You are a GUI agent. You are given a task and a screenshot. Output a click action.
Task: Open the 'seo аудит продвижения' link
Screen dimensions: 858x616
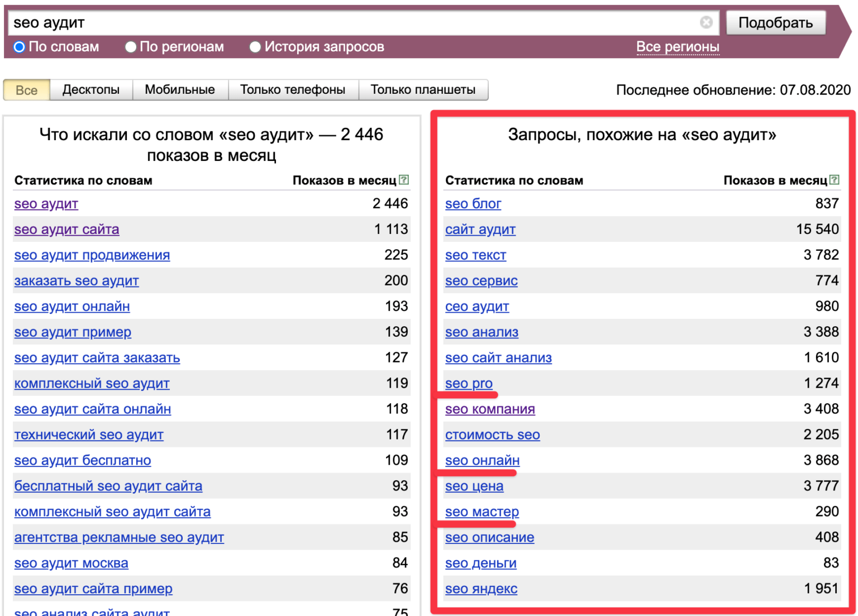click(x=92, y=255)
